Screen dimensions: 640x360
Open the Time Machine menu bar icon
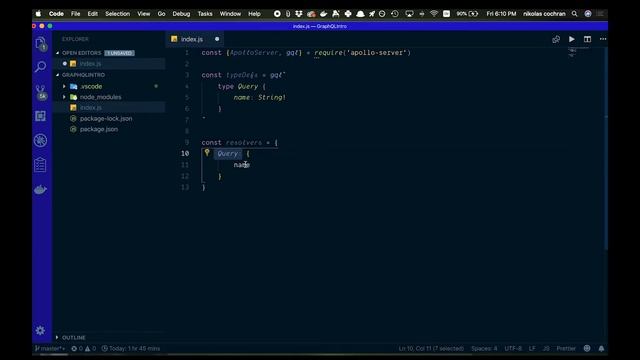(395, 14)
